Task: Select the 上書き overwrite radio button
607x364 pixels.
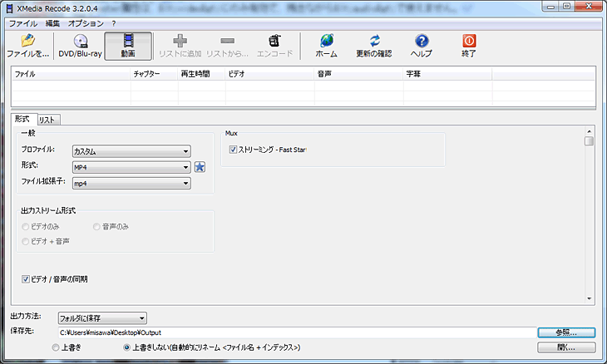Action: pos(56,347)
